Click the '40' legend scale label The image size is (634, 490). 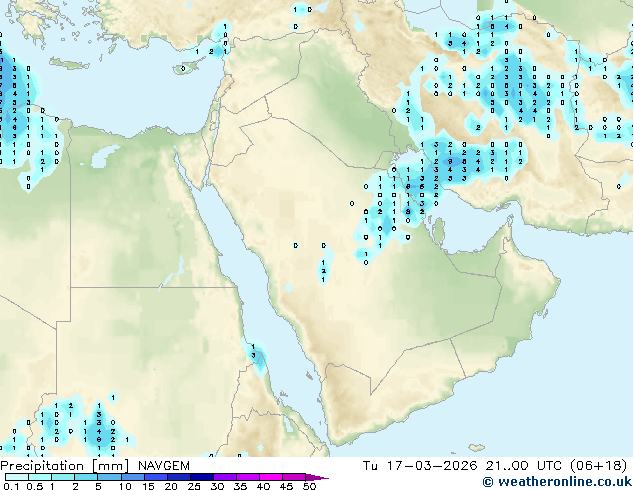pyautogui.click(x=264, y=486)
